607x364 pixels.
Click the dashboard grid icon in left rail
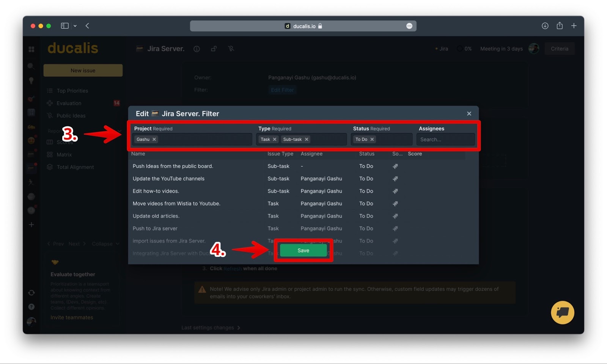31,49
